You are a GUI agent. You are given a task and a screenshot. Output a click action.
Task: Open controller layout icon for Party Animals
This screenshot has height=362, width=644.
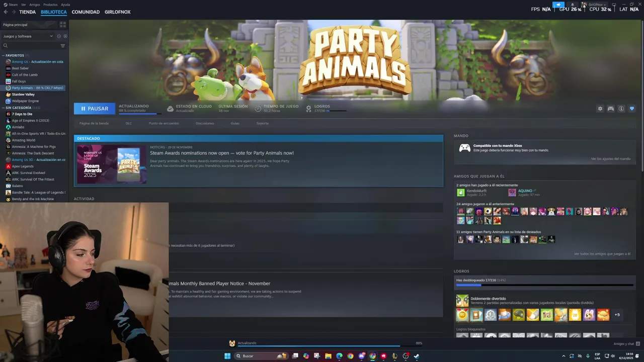(611, 109)
